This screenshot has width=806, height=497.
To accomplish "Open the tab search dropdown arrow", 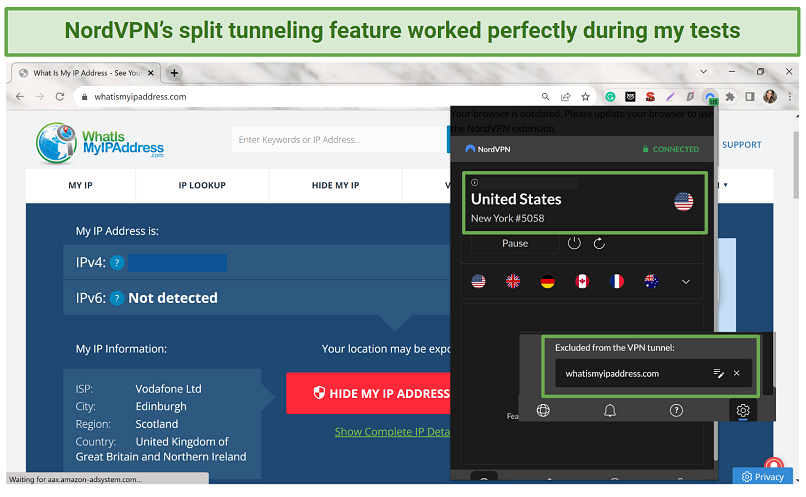I will (704, 71).
